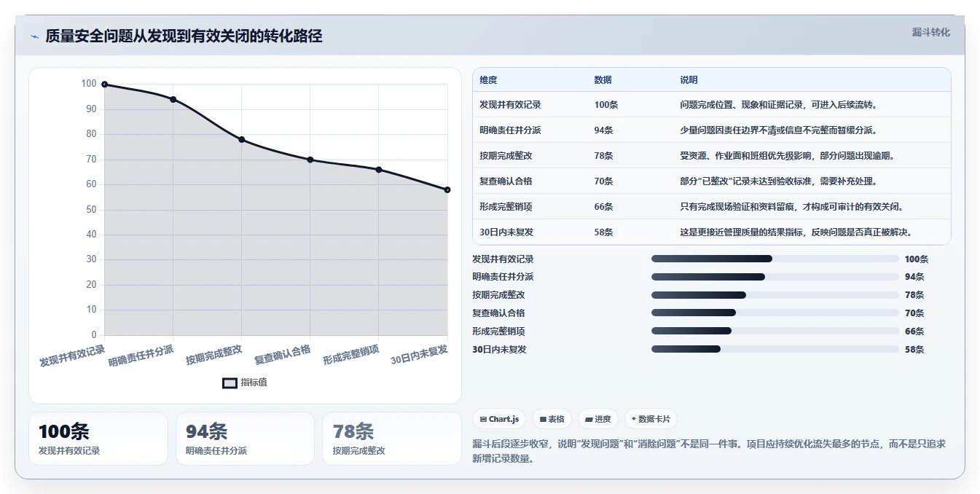
Task: Click the dashboard title 质量安全问题从发现到有效关闭的转化路径
Action: (184, 36)
